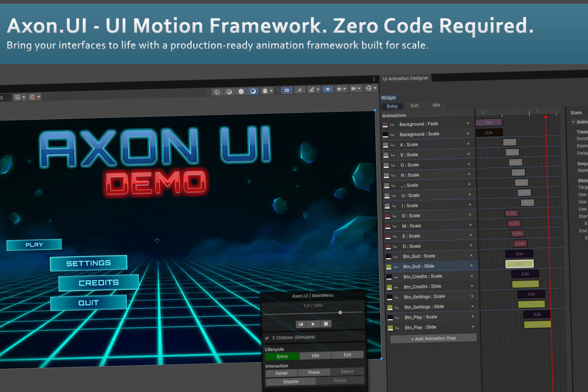
Task: Click the QUIT button in the scene
Action: [88, 303]
